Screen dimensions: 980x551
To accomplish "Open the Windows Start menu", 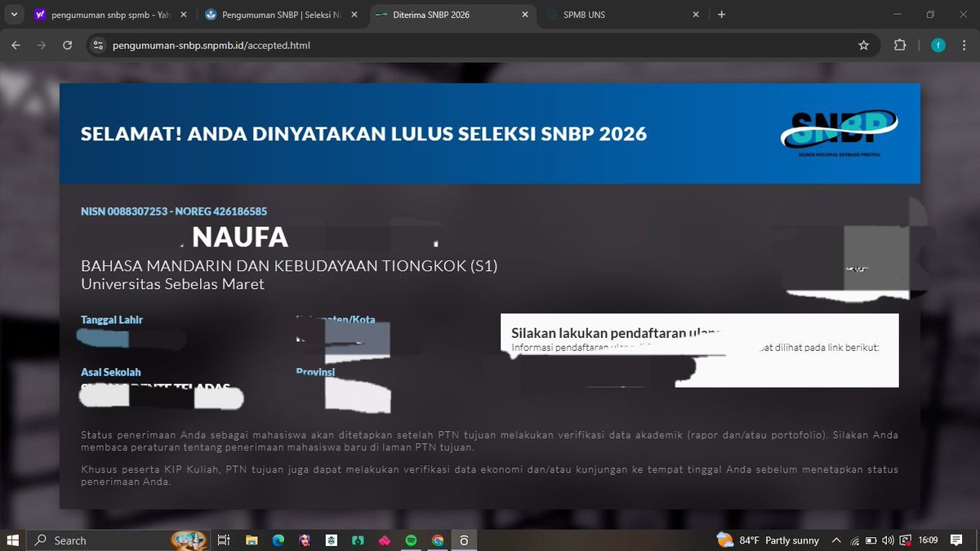I will (x=13, y=540).
